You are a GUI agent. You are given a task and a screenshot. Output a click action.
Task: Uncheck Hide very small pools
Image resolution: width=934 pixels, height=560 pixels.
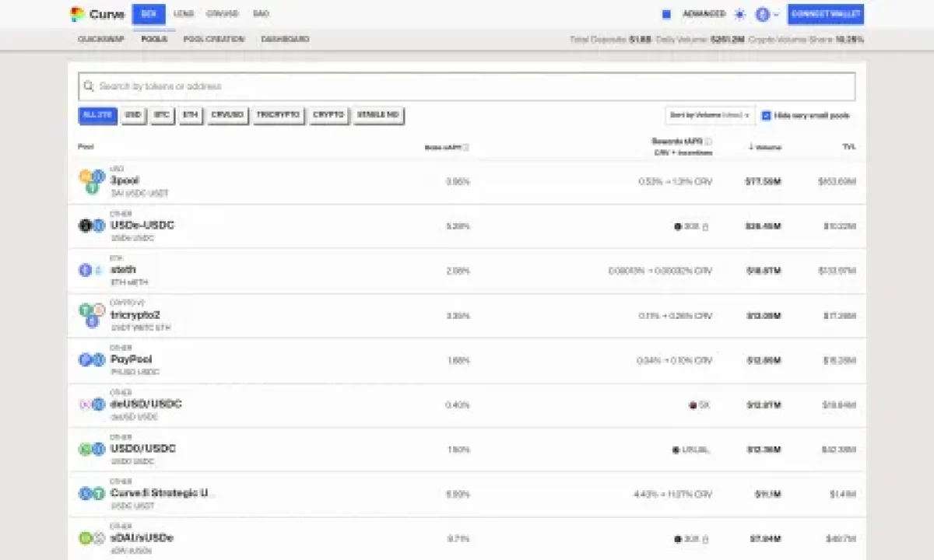pyautogui.click(x=767, y=115)
